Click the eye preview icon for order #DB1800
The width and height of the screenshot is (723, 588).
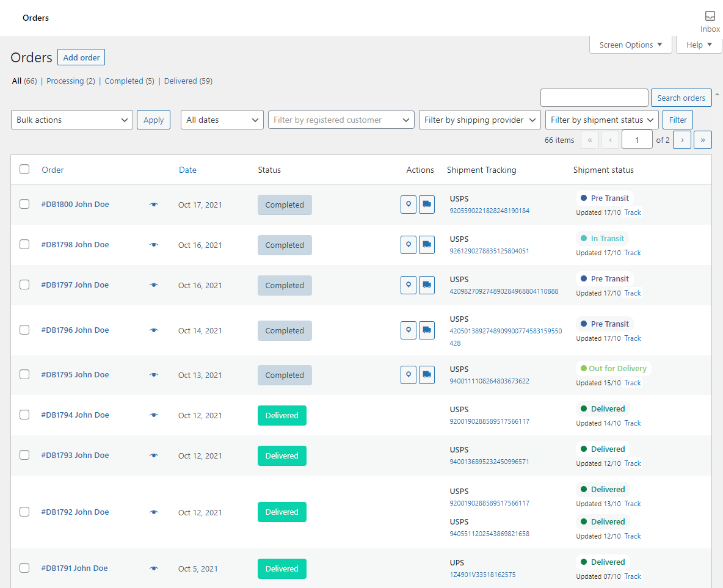click(153, 204)
